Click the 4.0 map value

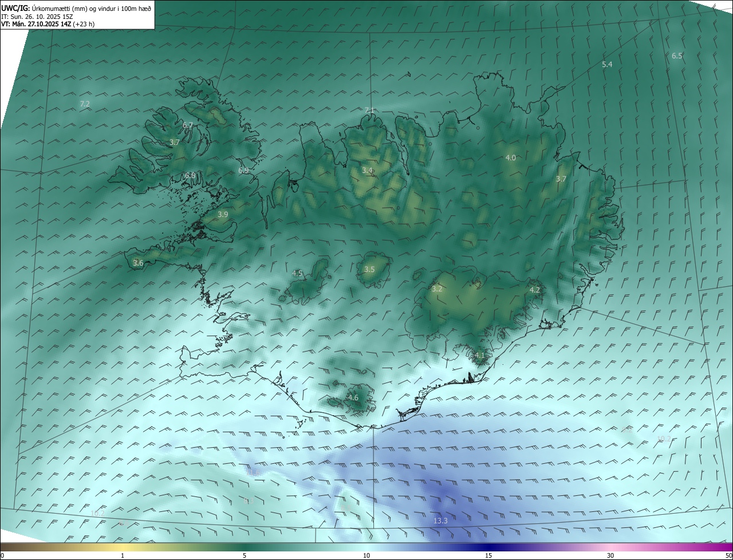511,157
